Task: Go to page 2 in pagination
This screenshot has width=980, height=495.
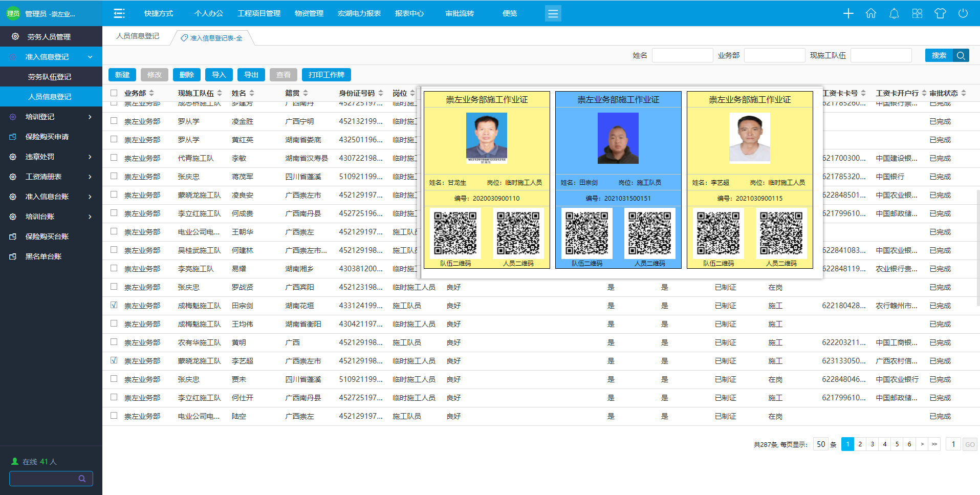Action: (x=860, y=444)
